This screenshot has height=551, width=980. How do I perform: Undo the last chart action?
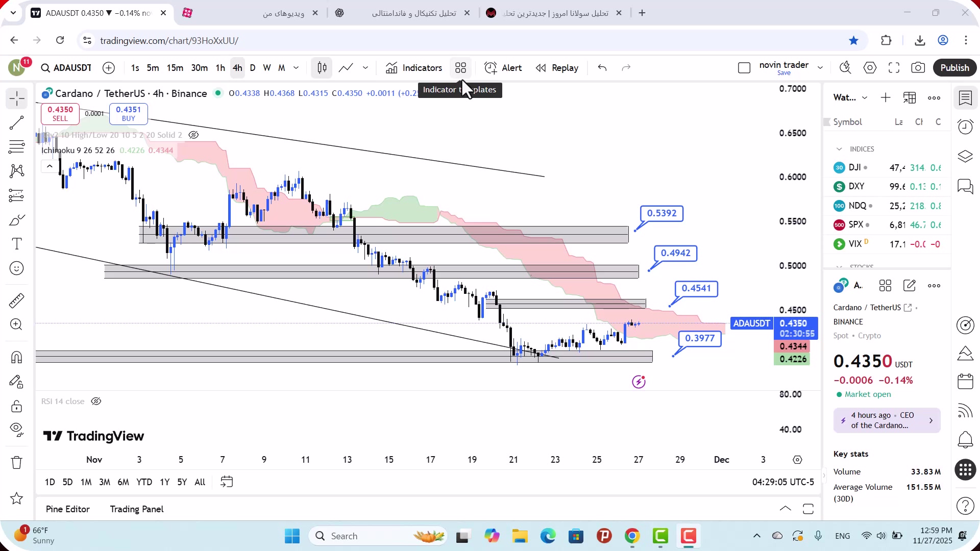pyautogui.click(x=602, y=68)
